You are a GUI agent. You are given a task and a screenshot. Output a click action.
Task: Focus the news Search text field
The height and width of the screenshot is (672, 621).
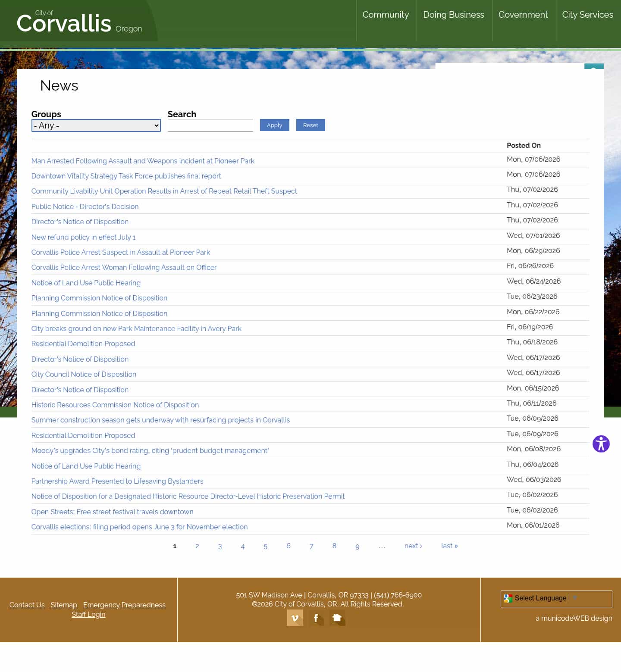coord(210,125)
